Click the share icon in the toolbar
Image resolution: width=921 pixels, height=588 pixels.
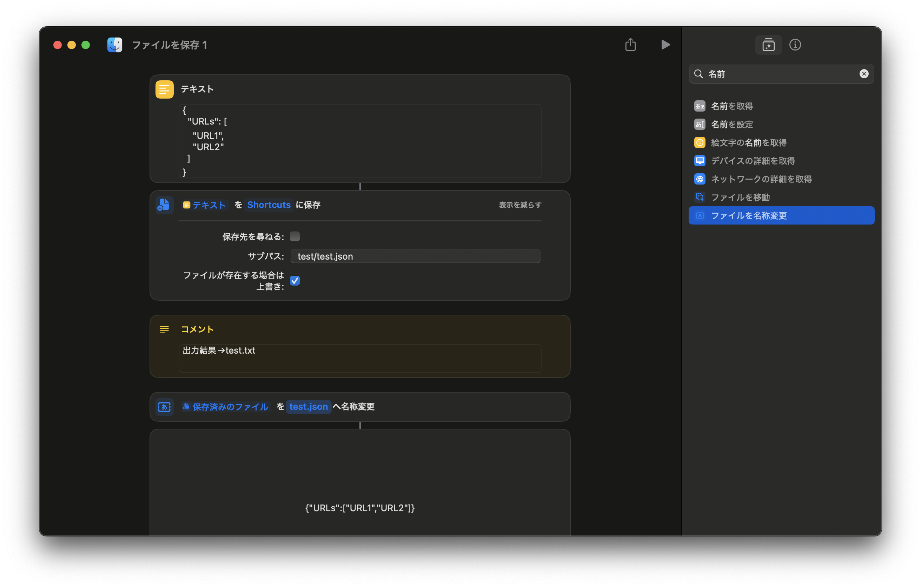point(630,45)
